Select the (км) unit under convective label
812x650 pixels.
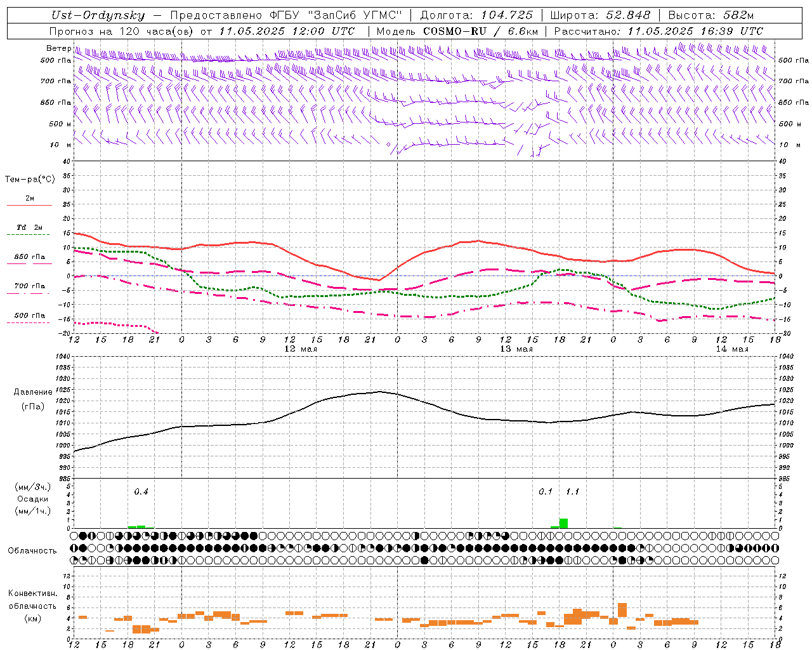click(33, 618)
